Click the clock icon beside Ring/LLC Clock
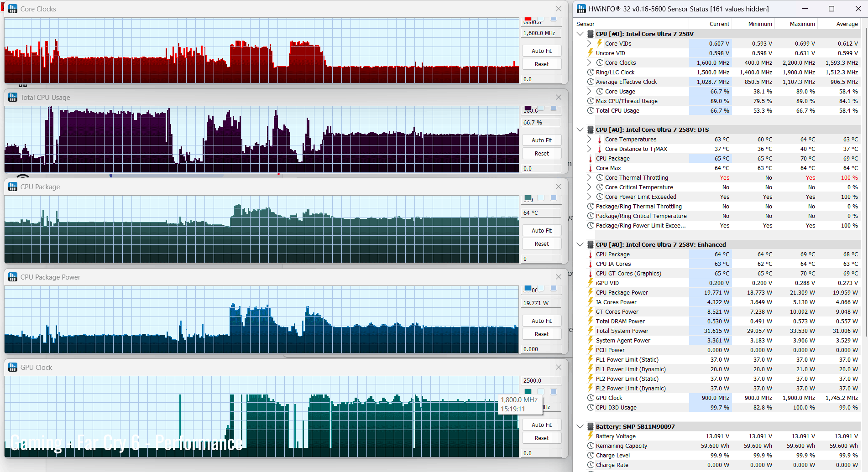The width and height of the screenshot is (868, 472). (591, 72)
